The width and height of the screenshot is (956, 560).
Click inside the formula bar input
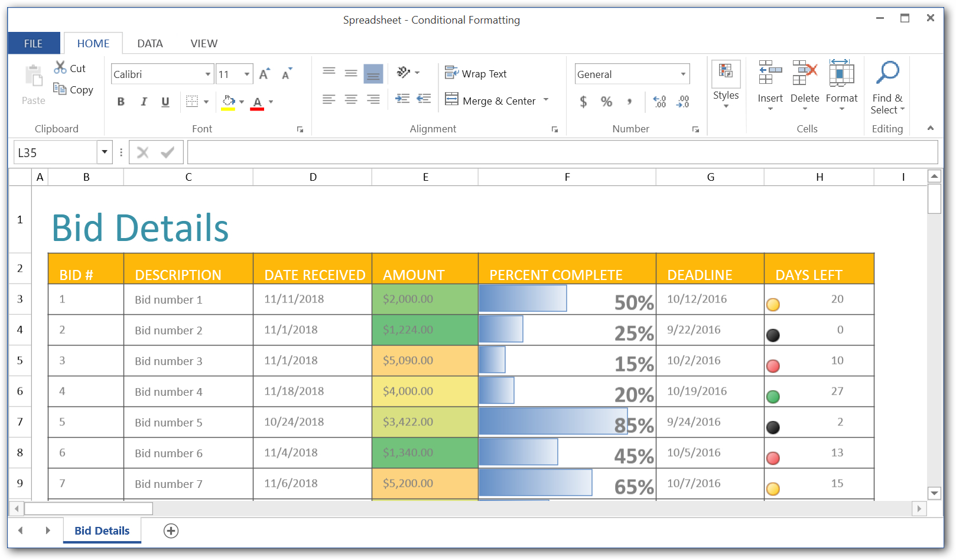point(561,152)
